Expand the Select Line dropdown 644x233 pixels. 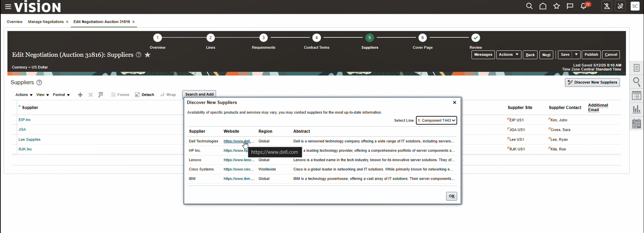(437, 120)
